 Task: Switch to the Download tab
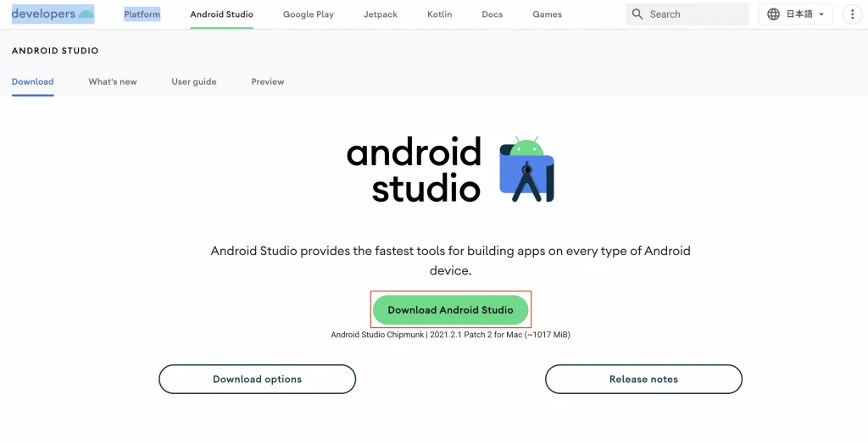pos(33,82)
